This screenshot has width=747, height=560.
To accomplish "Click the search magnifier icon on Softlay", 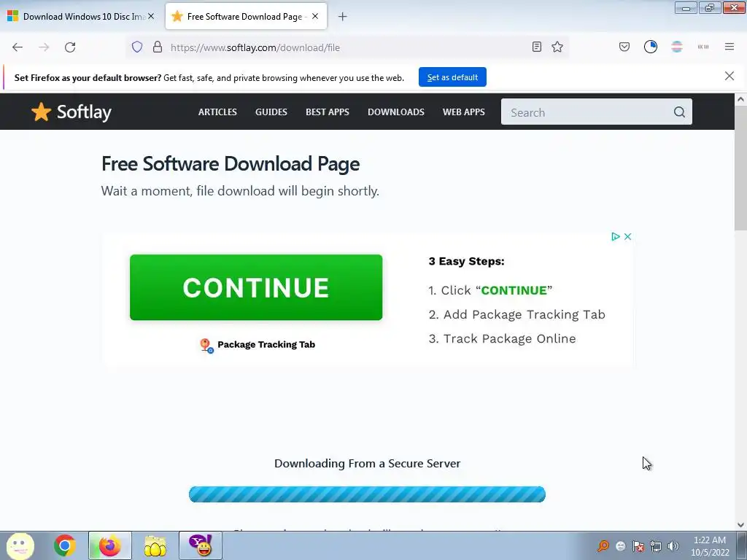I will pos(679,112).
